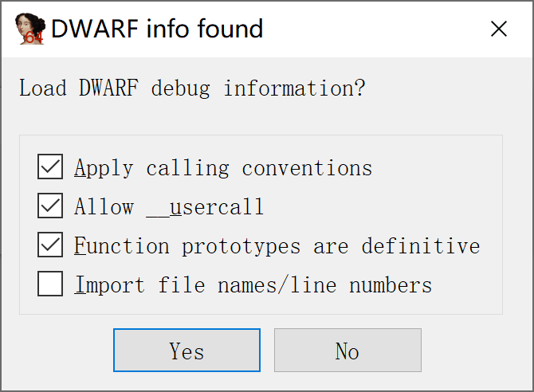Disable the Allow __usercall checkbox
This screenshot has height=392, width=534.
tap(50, 207)
